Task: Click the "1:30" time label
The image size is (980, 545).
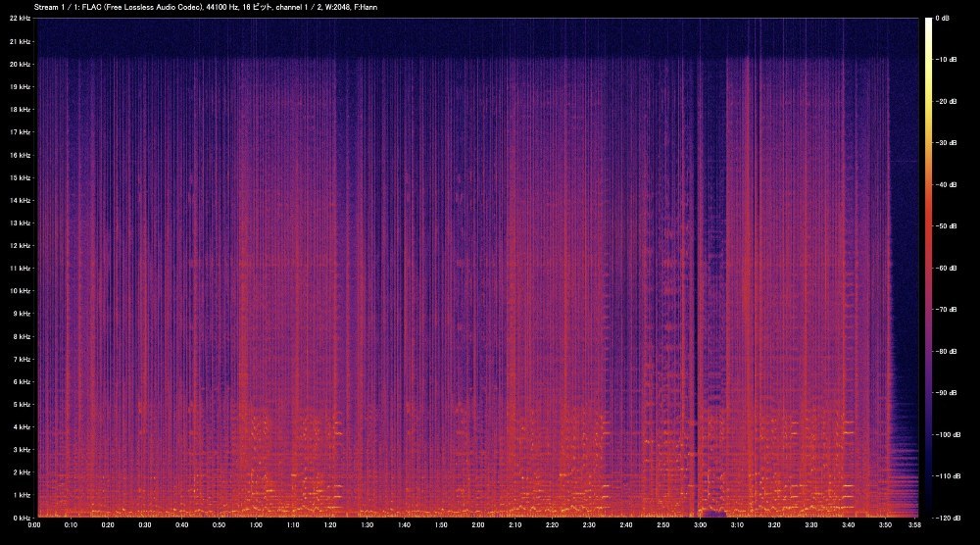Action: click(367, 525)
